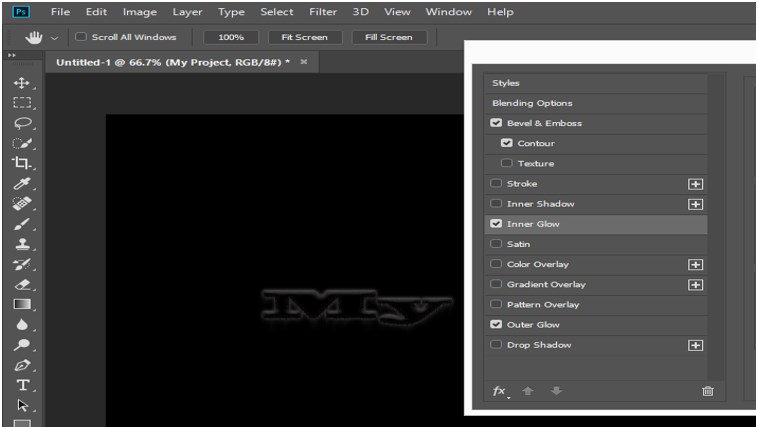
Task: Enable the Stroke checkbox
Action: pyautogui.click(x=496, y=183)
